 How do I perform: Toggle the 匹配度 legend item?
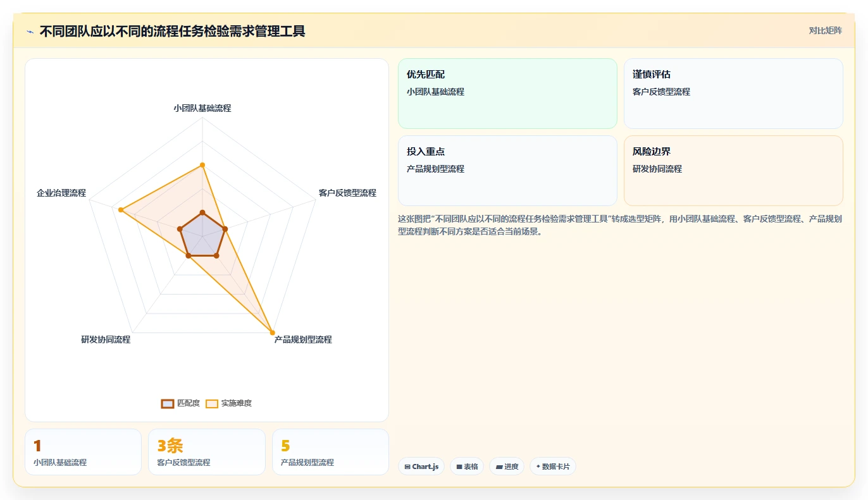(180, 403)
